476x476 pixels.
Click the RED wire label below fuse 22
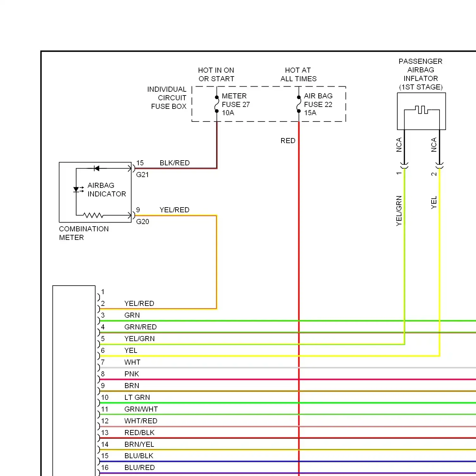[288, 141]
